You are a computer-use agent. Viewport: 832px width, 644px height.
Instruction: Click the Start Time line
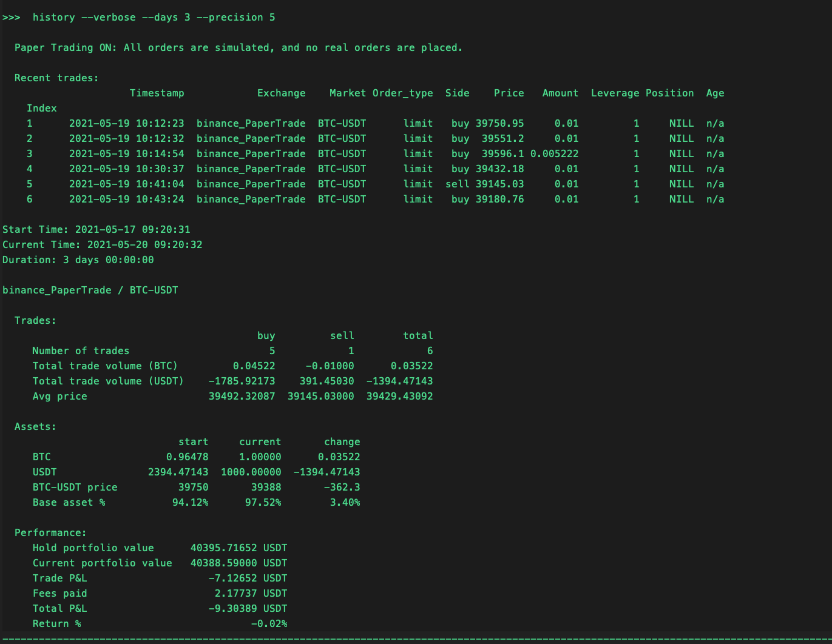pos(96,230)
